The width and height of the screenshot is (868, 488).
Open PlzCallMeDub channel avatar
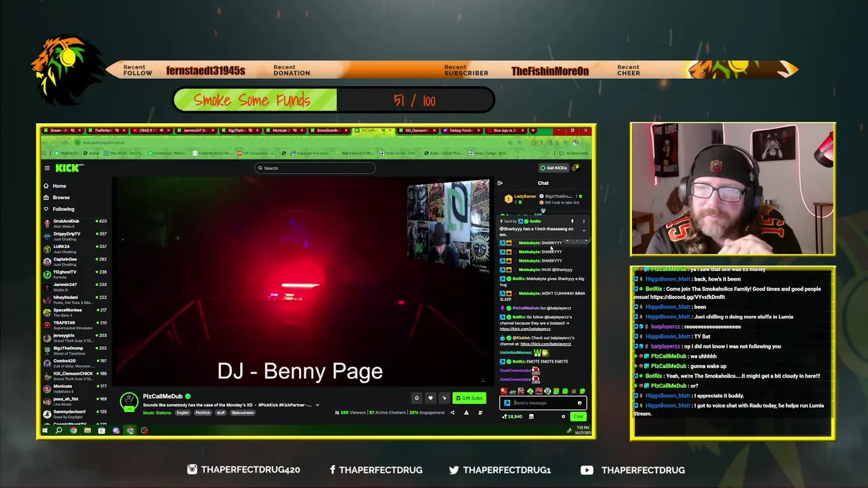[129, 401]
